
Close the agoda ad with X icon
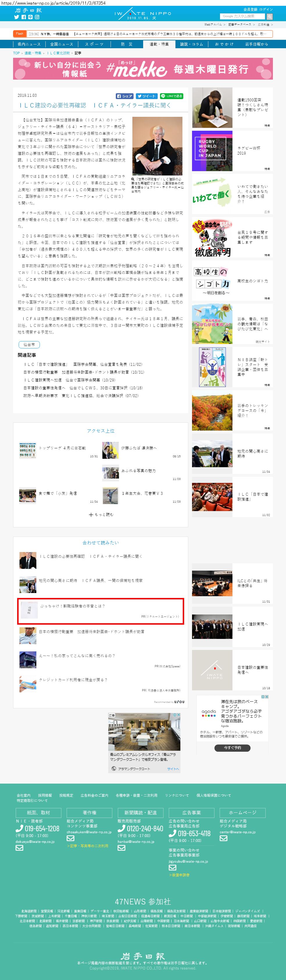tap(267, 697)
